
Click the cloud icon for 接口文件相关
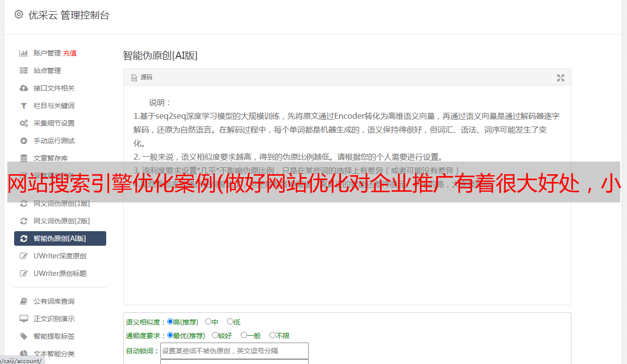coord(23,88)
